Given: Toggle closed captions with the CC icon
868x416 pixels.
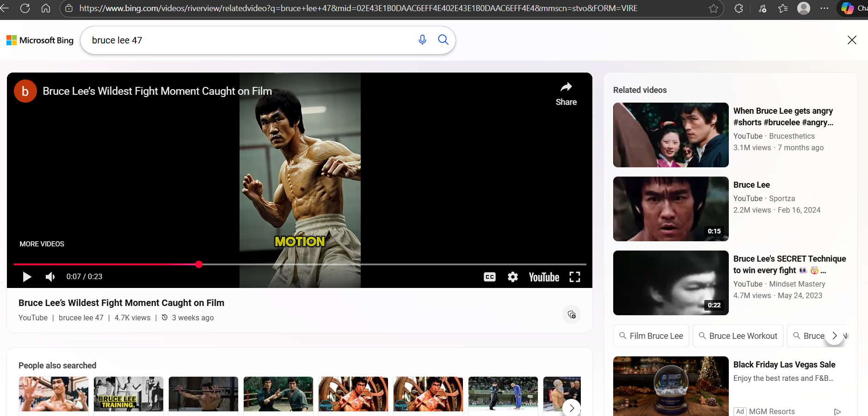Looking at the screenshot, I should pos(489,276).
